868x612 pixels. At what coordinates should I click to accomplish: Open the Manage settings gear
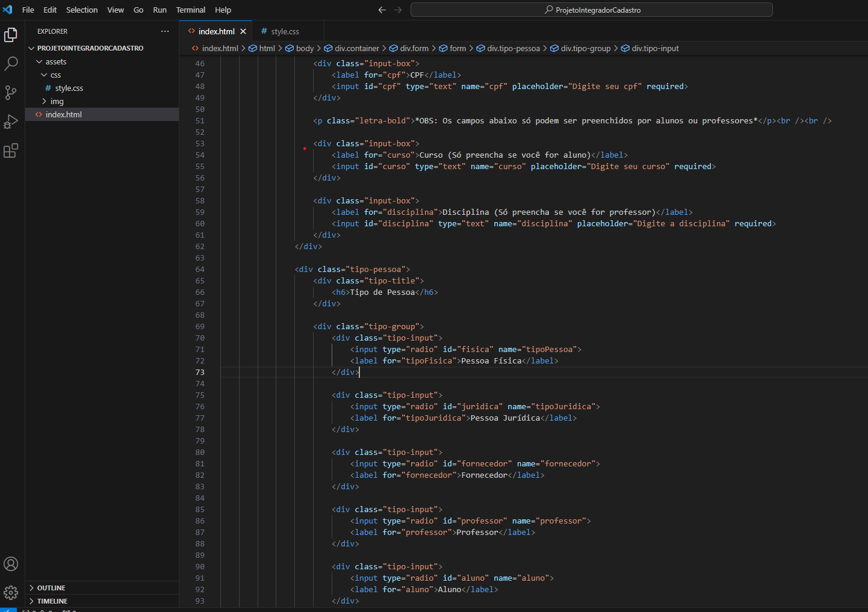tap(11, 593)
